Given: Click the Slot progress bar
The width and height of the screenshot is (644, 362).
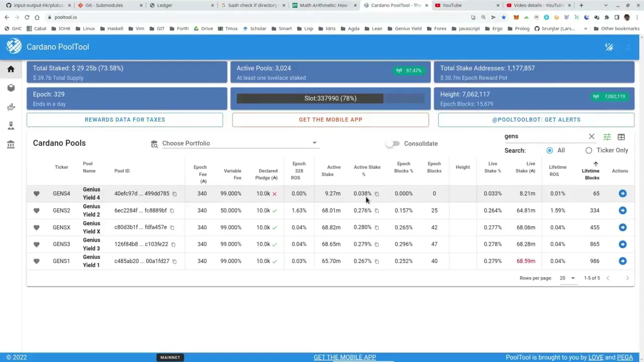Looking at the screenshot, I should [x=330, y=99].
